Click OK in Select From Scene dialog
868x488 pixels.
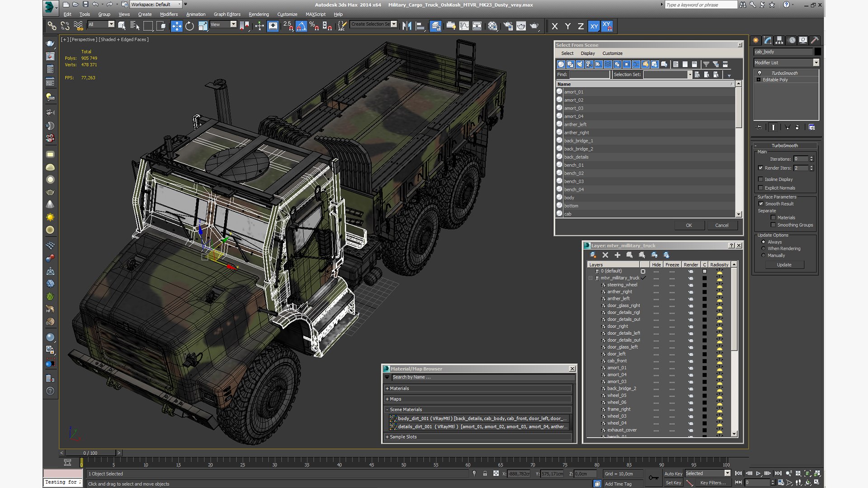689,225
